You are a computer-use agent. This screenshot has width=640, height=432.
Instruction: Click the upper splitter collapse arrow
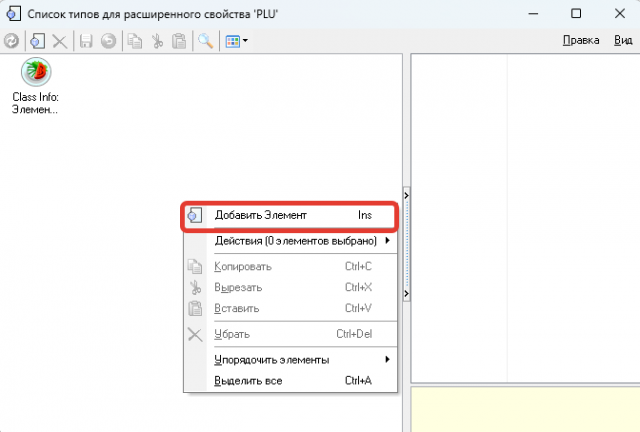point(406,196)
